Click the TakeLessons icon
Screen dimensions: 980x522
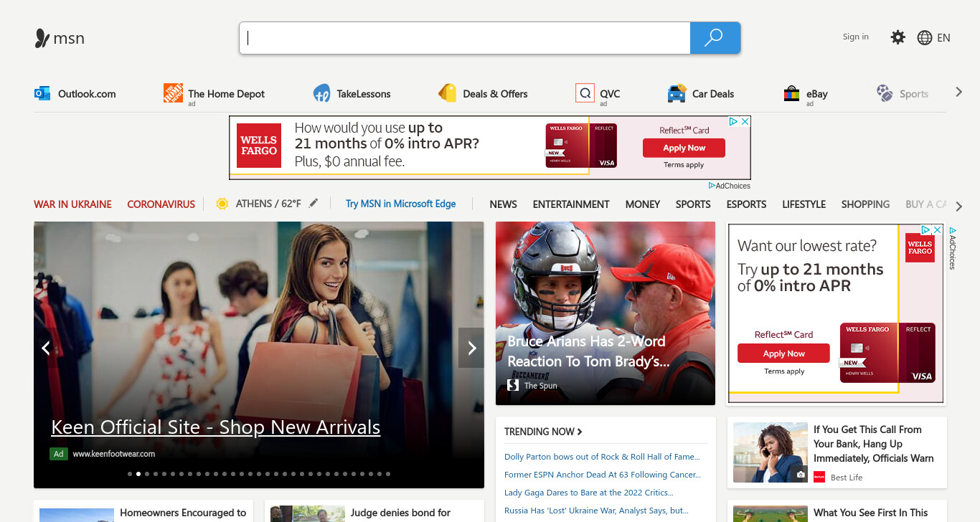click(321, 93)
